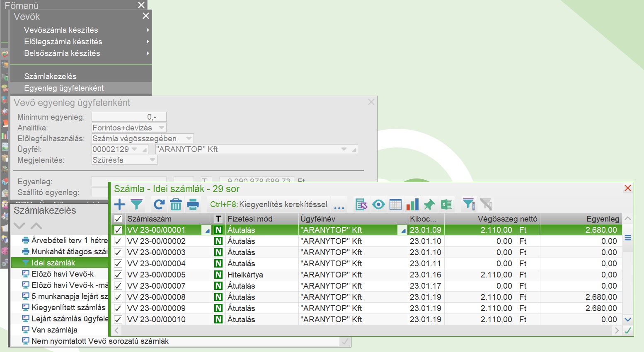Screen dimensions: 644x352
Task: Click the horizontal scrollbar's left arrow
Action: pyautogui.click(x=116, y=330)
